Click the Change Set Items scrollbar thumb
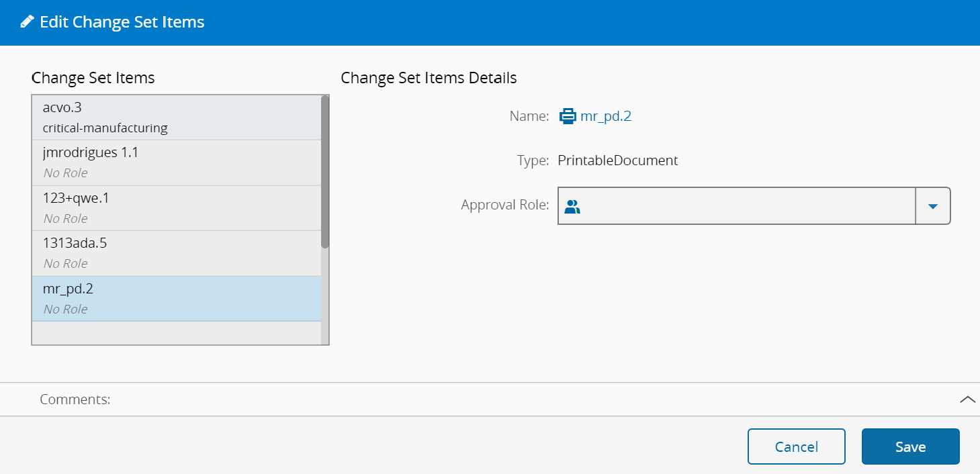Screen dimensions: 980x474 [x=325, y=172]
